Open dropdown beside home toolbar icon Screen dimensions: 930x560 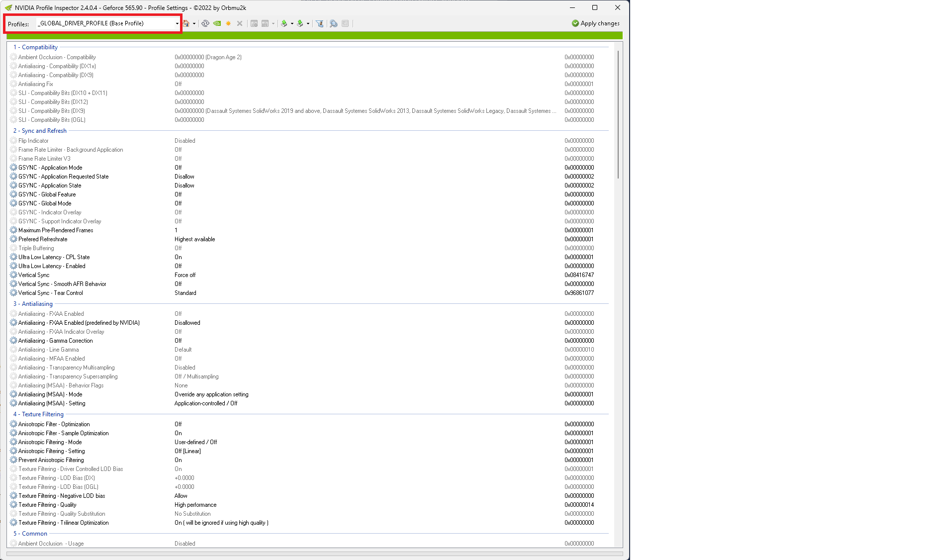tap(194, 23)
